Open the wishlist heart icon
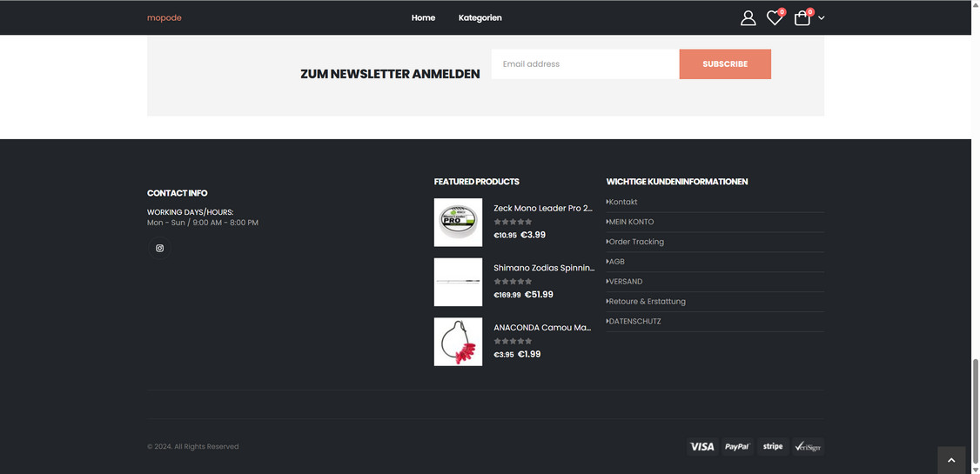The width and height of the screenshot is (980, 474). pyautogui.click(x=775, y=18)
